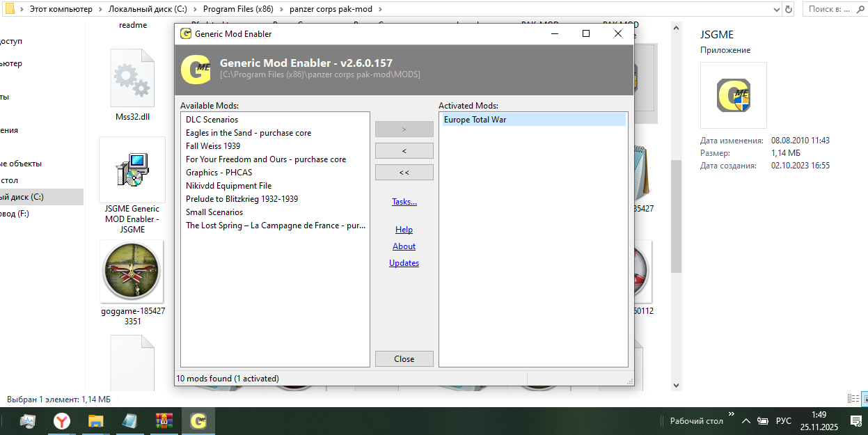868x435 pixels.
Task: Click the JSGME icon in the taskbar
Action: coord(198,421)
